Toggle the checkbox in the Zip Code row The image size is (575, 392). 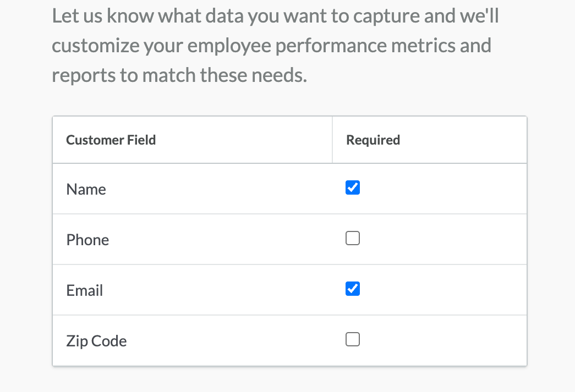(352, 339)
